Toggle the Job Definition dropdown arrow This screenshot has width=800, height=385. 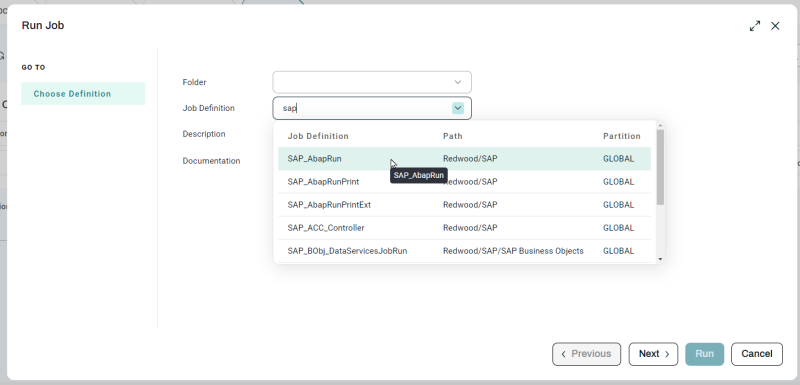pyautogui.click(x=458, y=108)
